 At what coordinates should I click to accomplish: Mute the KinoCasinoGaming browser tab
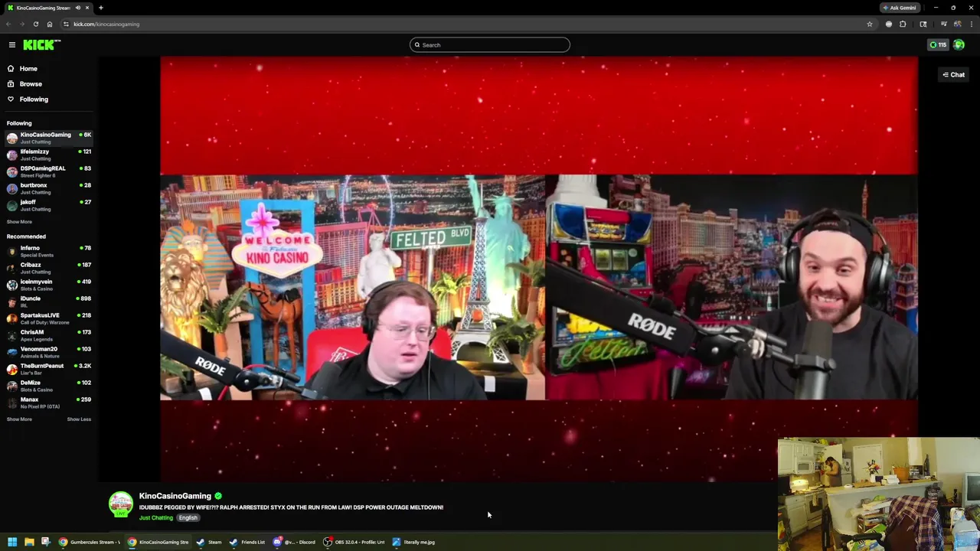click(x=77, y=8)
